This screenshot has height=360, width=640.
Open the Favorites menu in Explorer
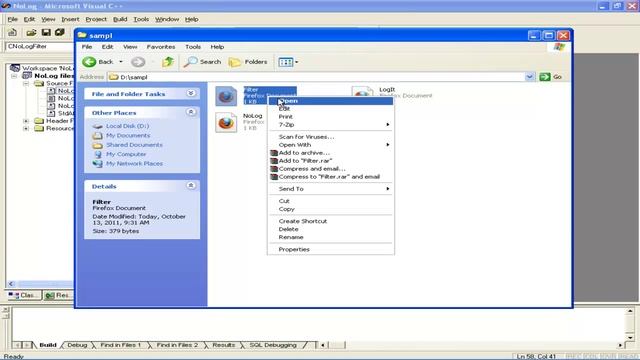[161, 47]
